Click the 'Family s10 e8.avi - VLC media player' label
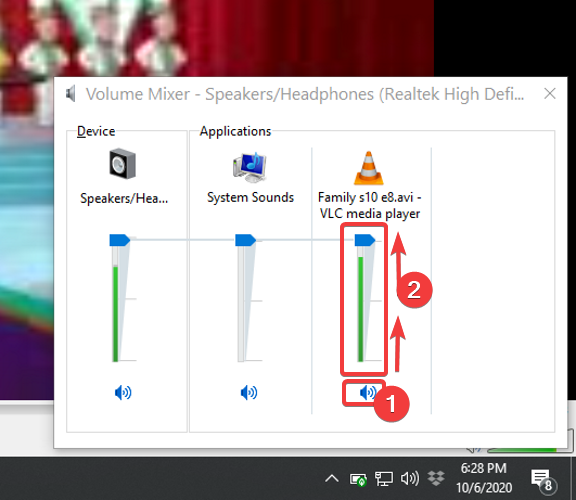Image resolution: width=576 pixels, height=500 pixels. pyautogui.click(x=370, y=205)
